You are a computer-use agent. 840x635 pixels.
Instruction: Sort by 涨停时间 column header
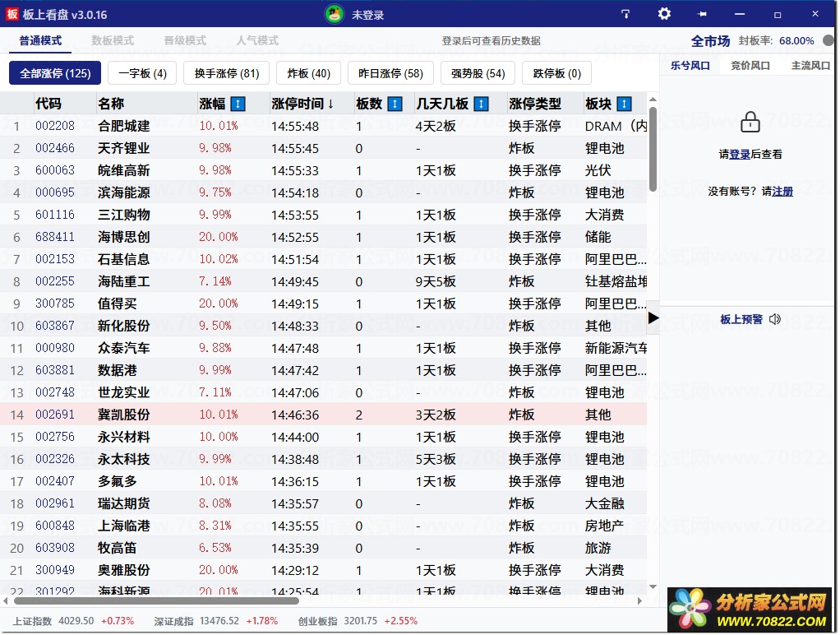click(302, 104)
